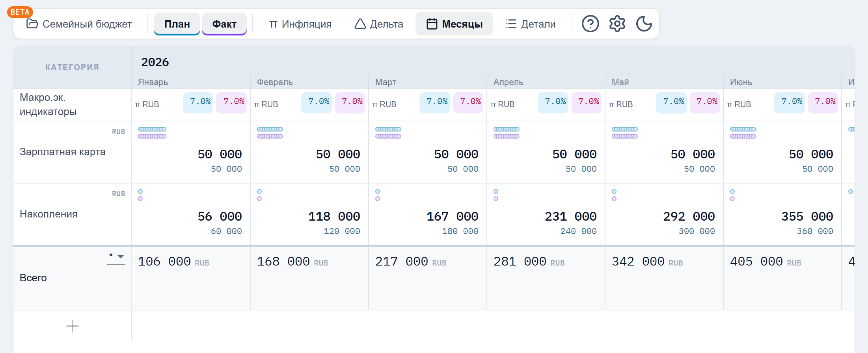Image resolution: width=868 pixels, height=353 pixels.
Task: Toggle the Инфляция mode
Action: tap(300, 24)
